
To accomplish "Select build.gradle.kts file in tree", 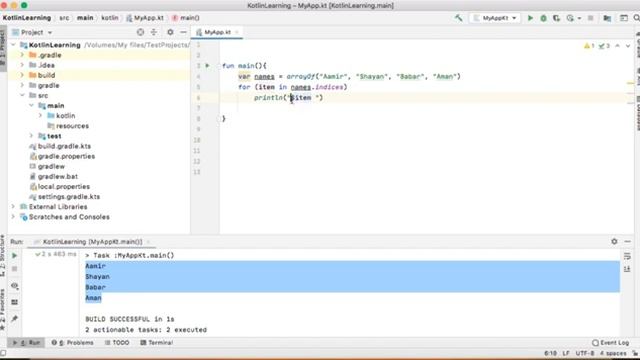I will 64,146.
